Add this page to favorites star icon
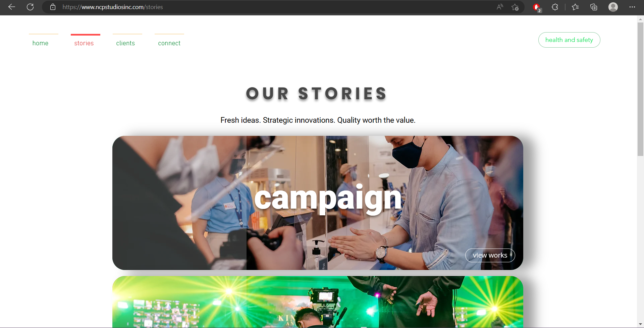Screen dimensions: 644x328 (x=515, y=7)
